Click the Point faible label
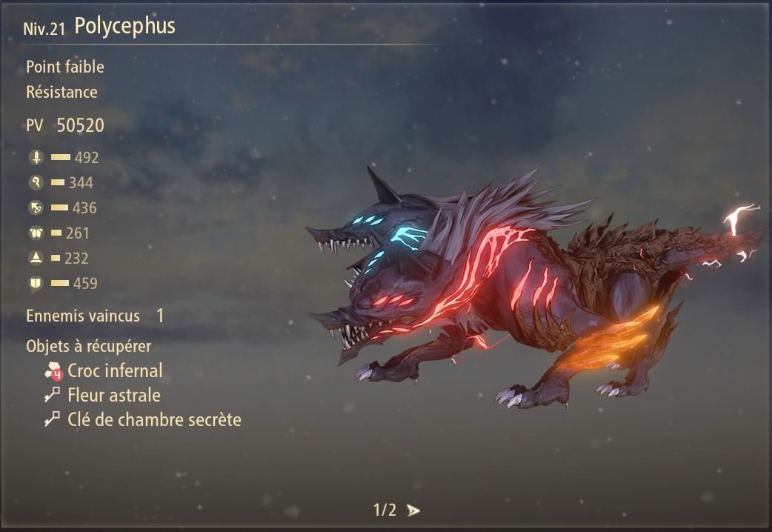Image resolution: width=772 pixels, height=532 pixels. pos(65,67)
